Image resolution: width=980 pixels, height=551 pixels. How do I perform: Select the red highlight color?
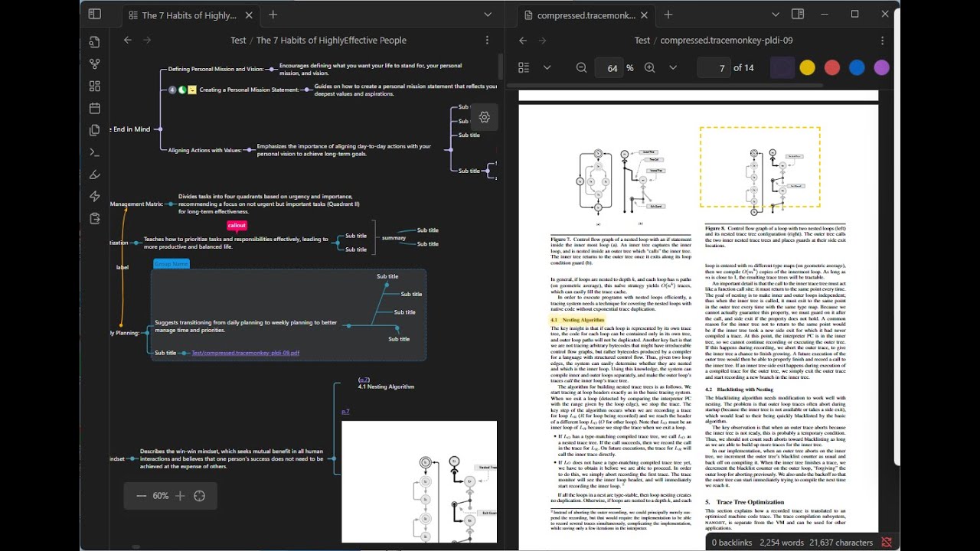click(x=832, y=67)
